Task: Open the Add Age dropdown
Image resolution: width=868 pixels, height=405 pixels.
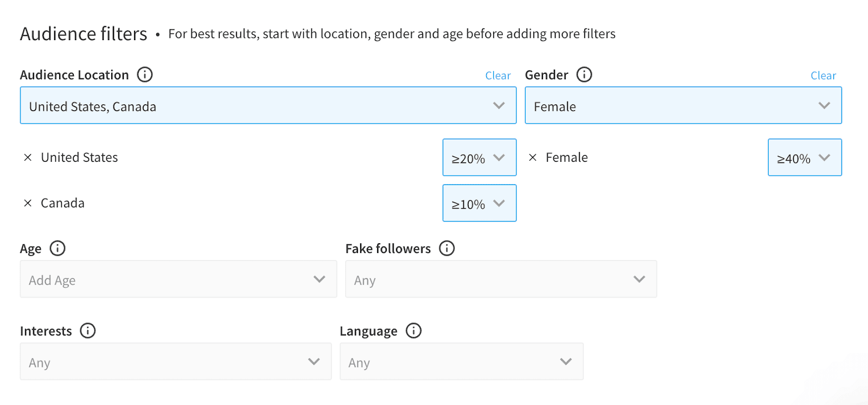Action: pyautogui.click(x=178, y=279)
